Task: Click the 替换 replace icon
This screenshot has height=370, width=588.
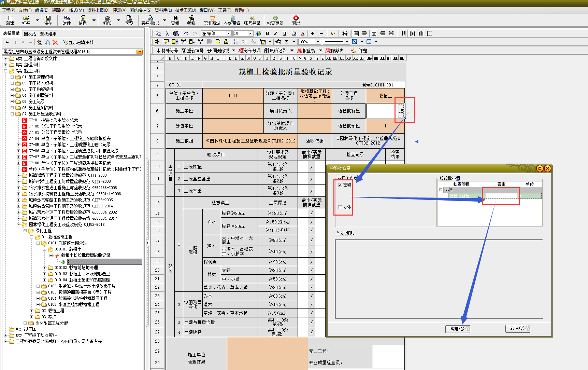Action: (191, 20)
